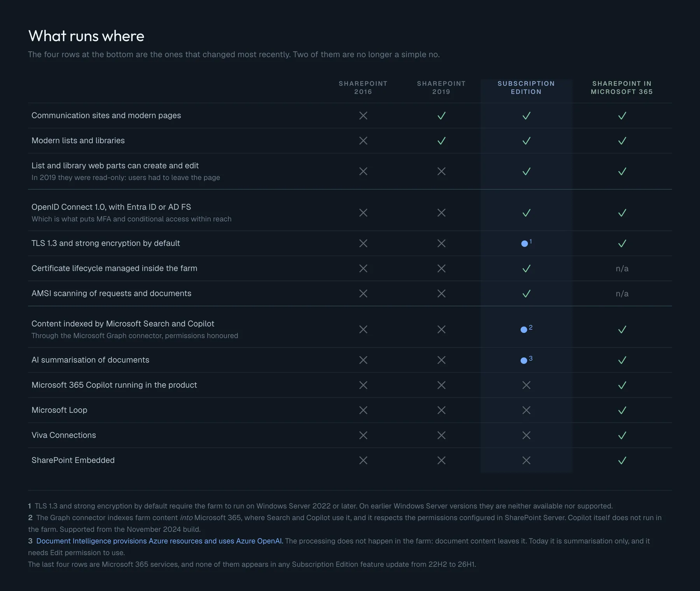The width and height of the screenshot is (700, 591).
Task: Click the cross for Communication sites under SharePoint 2016
Action: tap(363, 115)
